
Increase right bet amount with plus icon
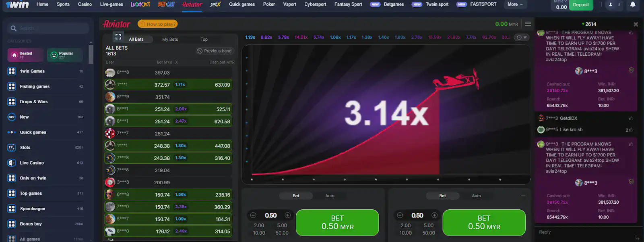coord(434,215)
